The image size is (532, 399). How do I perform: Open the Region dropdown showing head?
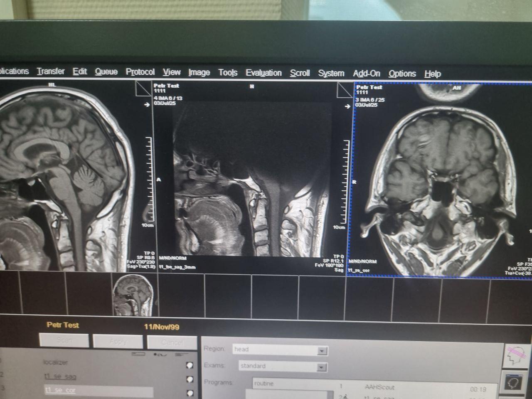tap(322, 351)
